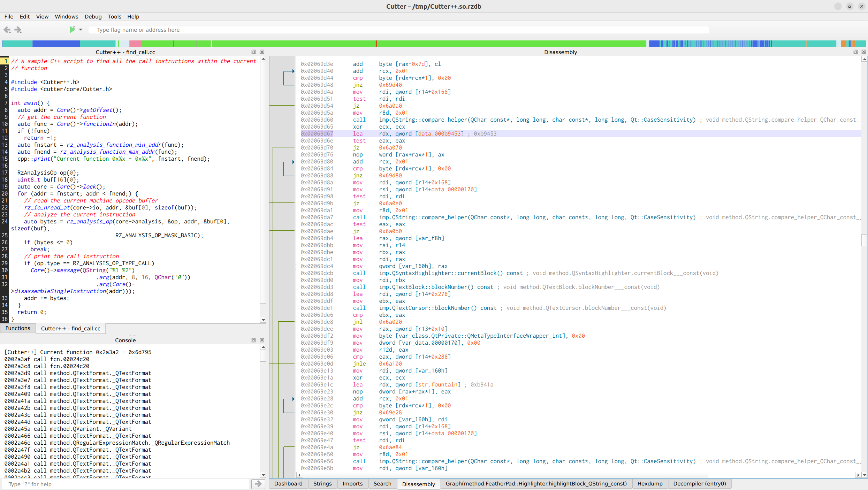Select the Disassembly tab

coord(419,484)
